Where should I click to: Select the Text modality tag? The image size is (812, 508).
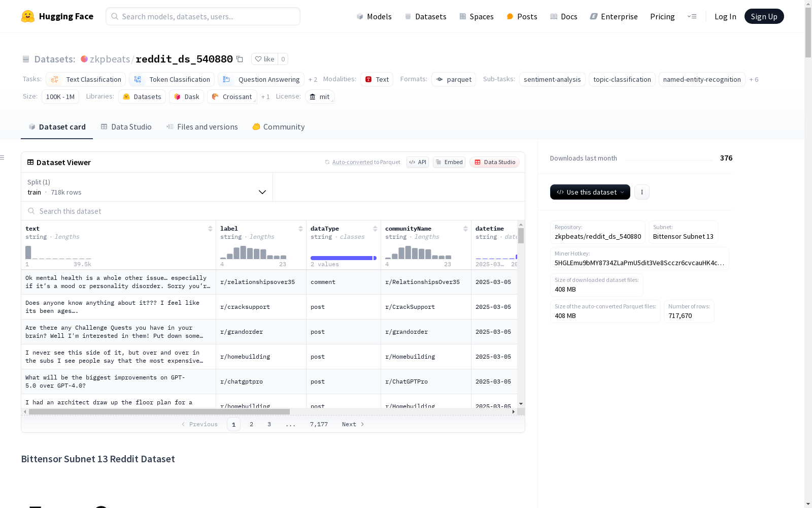(x=377, y=79)
